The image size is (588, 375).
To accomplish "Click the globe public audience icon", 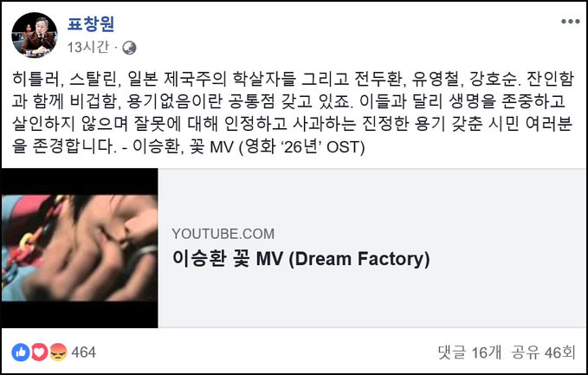I will click(x=129, y=48).
